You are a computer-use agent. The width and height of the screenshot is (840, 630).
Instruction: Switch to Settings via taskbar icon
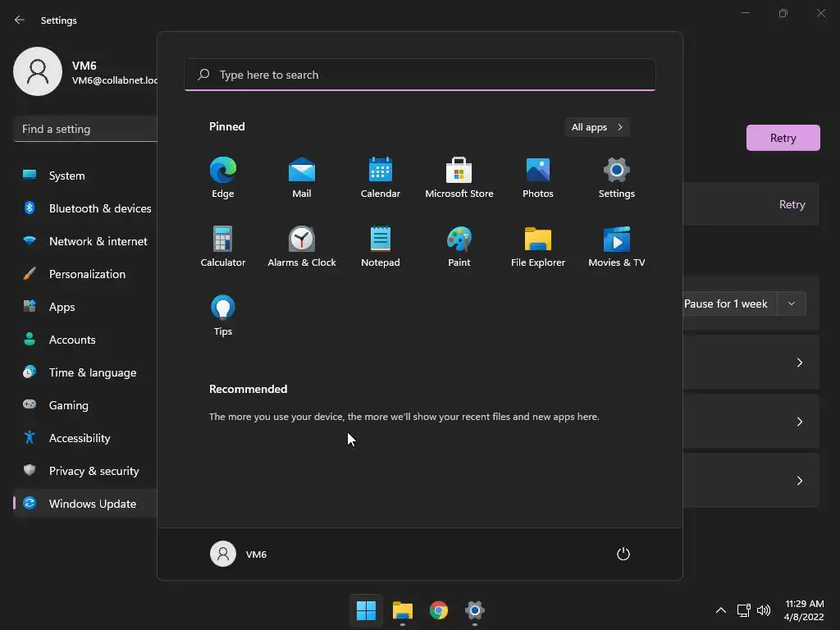475,610
